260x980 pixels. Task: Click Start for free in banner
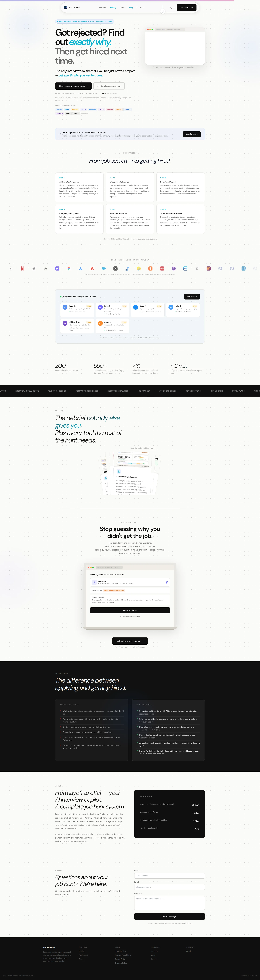coord(192,134)
